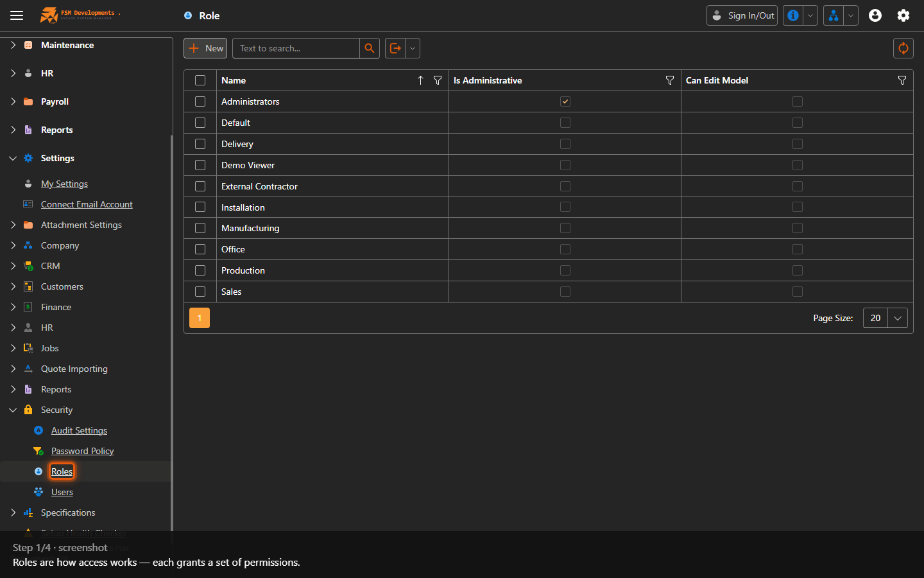Open the Roles link

click(62, 471)
